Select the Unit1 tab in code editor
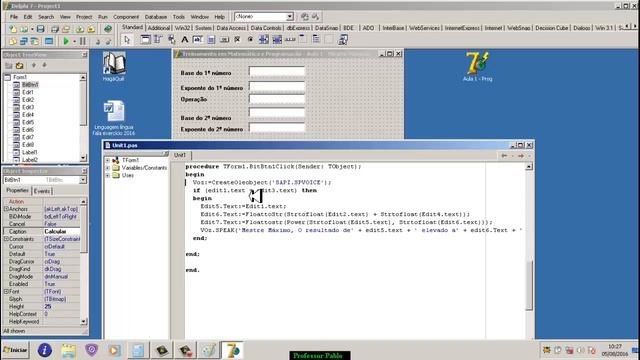640x360 pixels. point(180,155)
